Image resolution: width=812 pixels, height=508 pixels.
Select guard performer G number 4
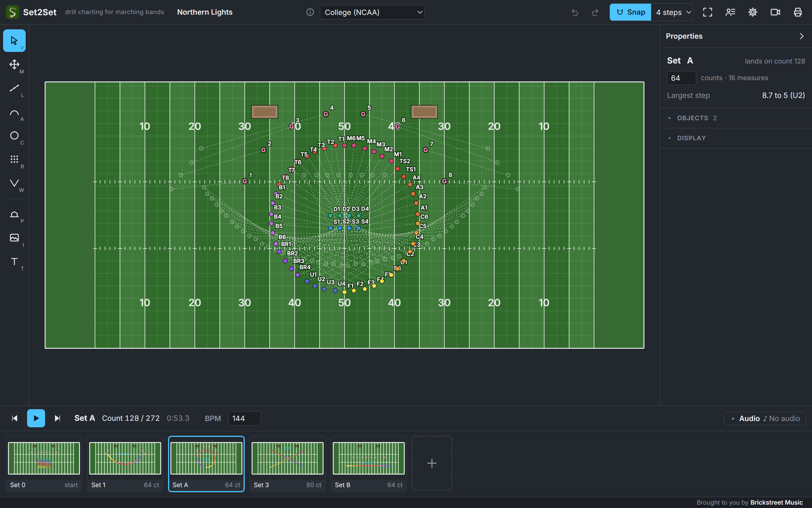(x=326, y=114)
